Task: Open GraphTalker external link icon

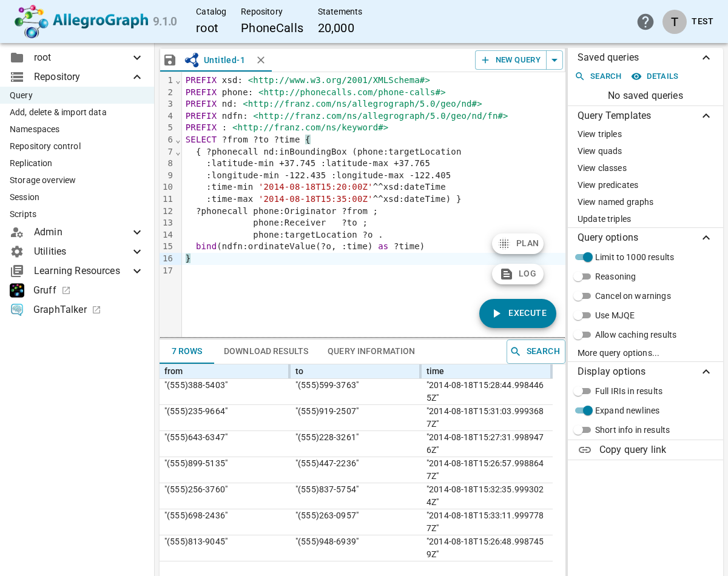Action: pos(96,310)
